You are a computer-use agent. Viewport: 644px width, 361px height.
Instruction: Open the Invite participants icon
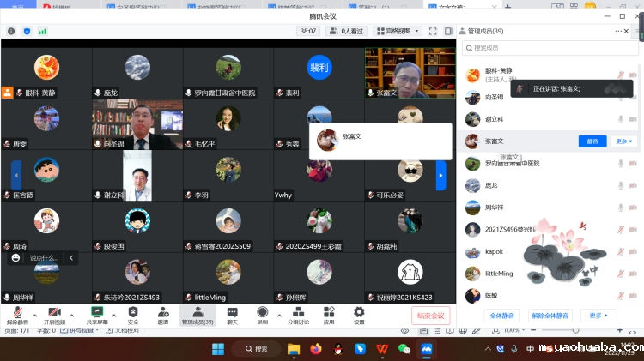(163, 316)
